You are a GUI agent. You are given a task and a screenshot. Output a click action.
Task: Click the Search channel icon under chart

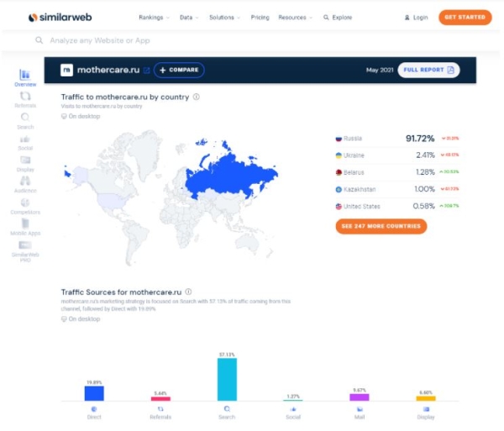point(227,409)
